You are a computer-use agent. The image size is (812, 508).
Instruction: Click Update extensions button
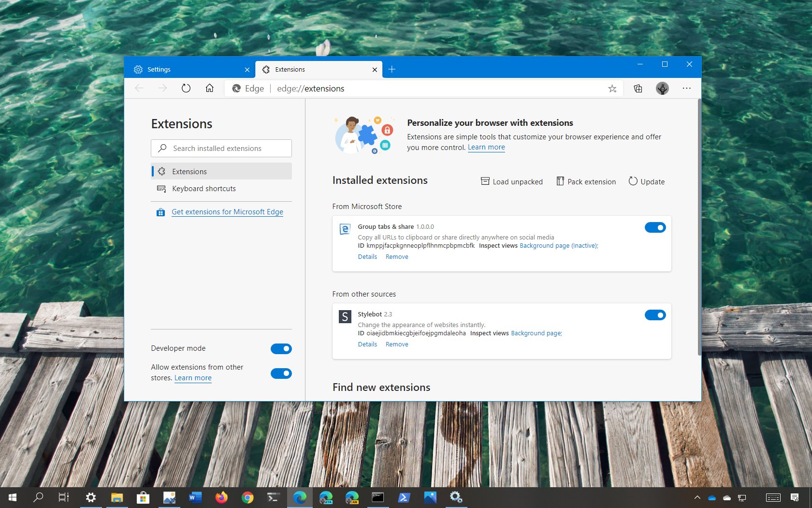point(647,181)
